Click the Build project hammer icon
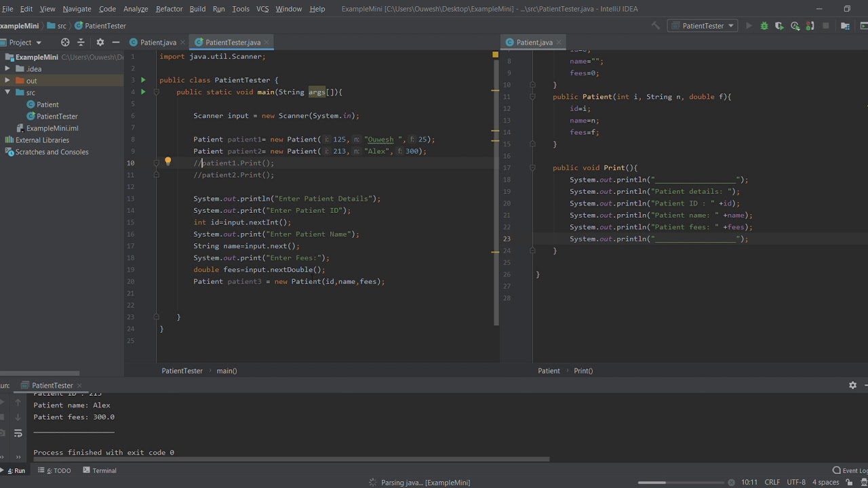Image resolution: width=868 pixels, height=488 pixels. (x=656, y=26)
